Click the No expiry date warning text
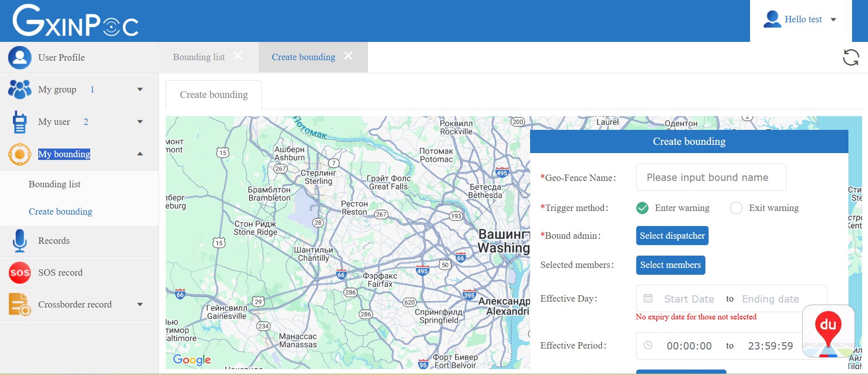Image resolution: width=868 pixels, height=375 pixels. coord(696,317)
